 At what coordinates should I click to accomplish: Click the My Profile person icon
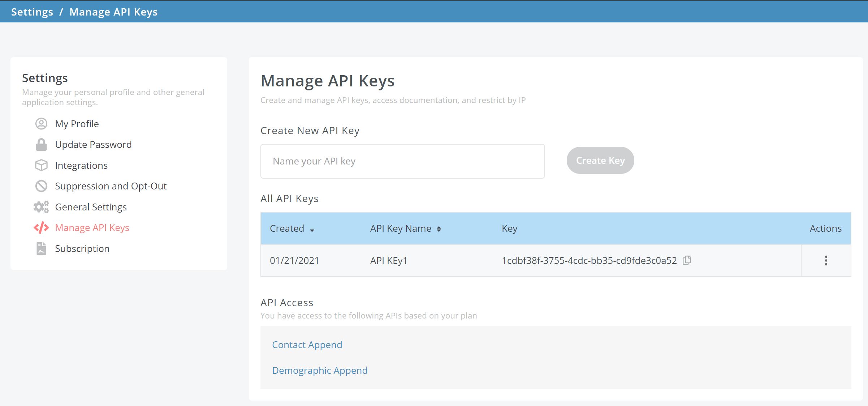41,124
